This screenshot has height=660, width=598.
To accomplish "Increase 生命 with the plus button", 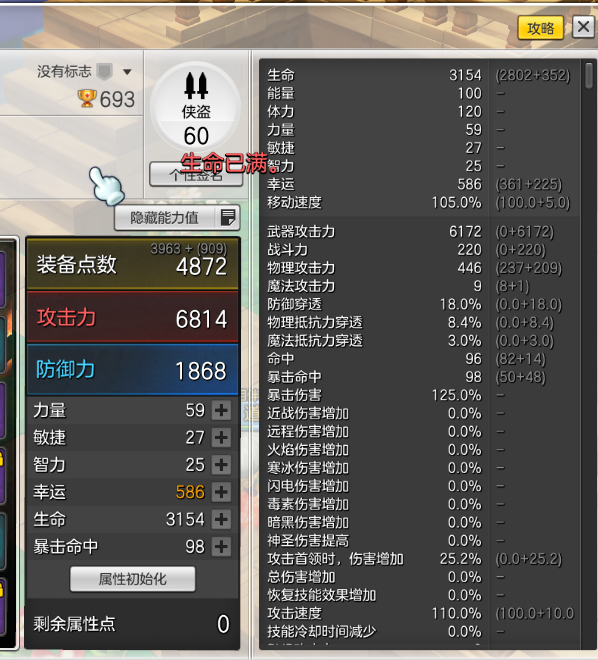I will 221,519.
